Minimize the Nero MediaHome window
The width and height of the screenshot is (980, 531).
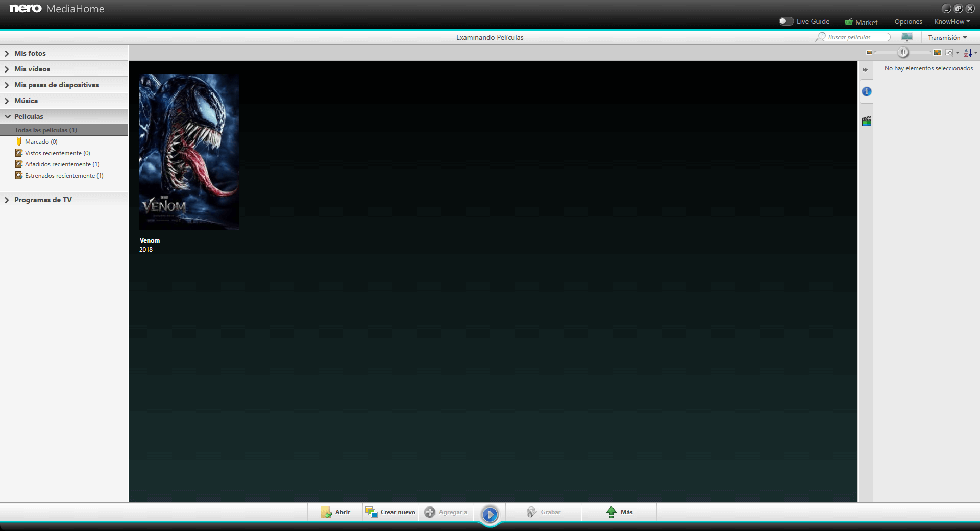pyautogui.click(x=946, y=9)
